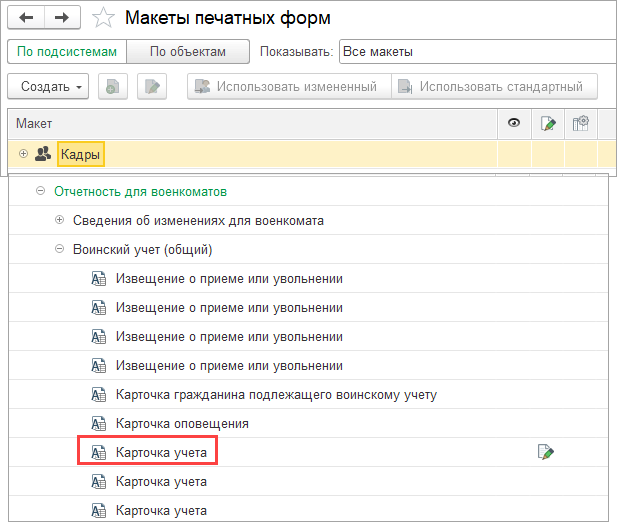
Task: Open the Создать dropdown menu
Action: point(49,86)
